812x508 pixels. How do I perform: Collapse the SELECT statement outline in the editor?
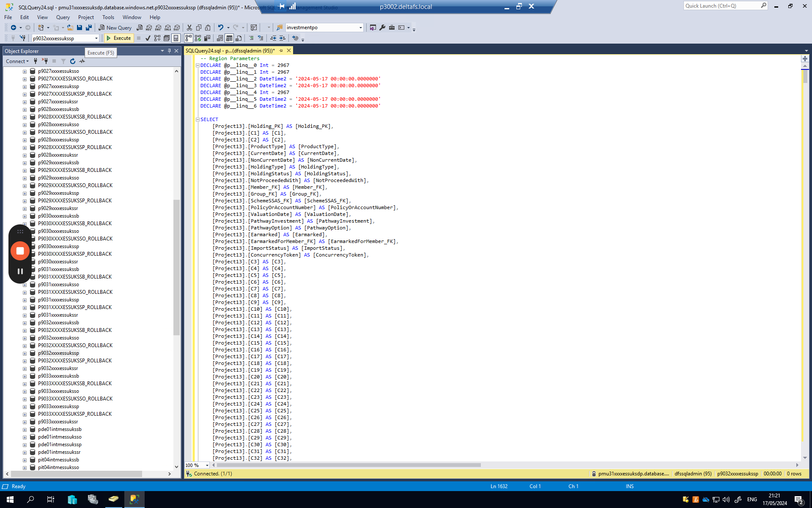[x=198, y=119]
